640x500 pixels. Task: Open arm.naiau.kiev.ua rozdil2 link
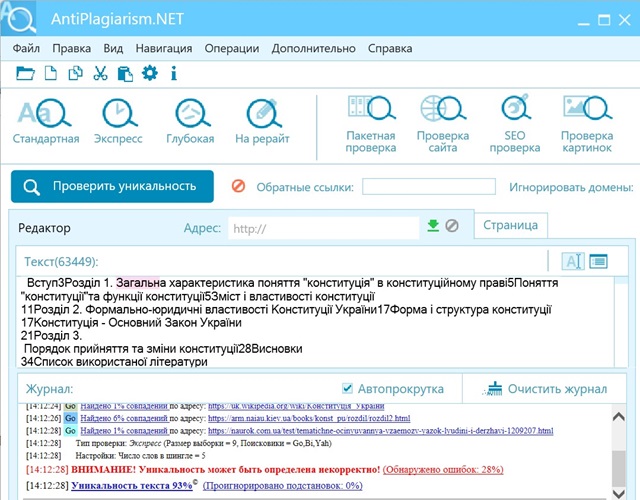(309, 418)
